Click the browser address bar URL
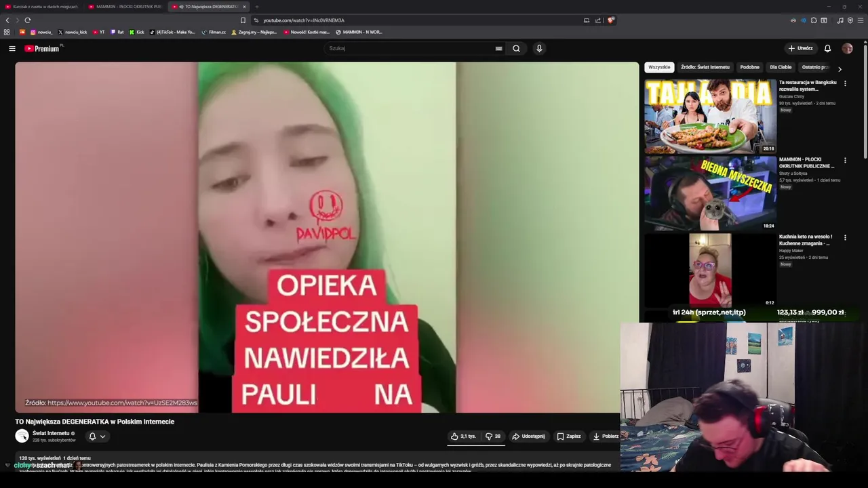The width and height of the screenshot is (868, 488). click(304, 20)
